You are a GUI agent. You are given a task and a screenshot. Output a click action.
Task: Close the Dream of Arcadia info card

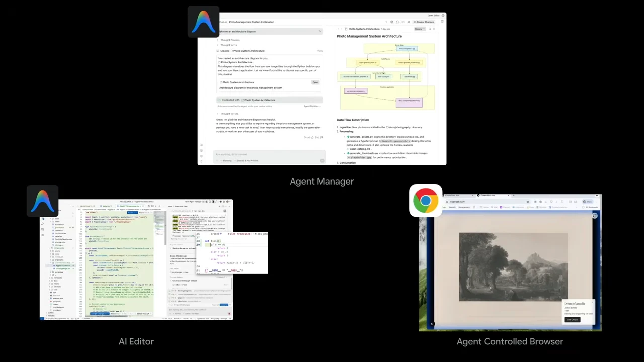pos(592,302)
